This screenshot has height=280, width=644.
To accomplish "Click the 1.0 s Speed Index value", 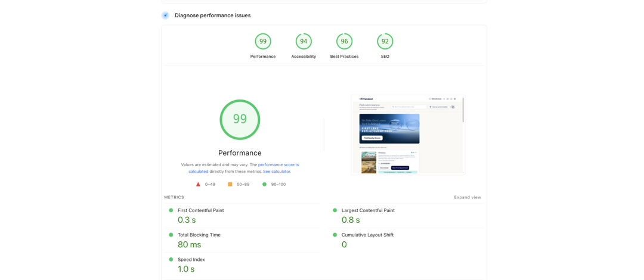I will tap(186, 269).
